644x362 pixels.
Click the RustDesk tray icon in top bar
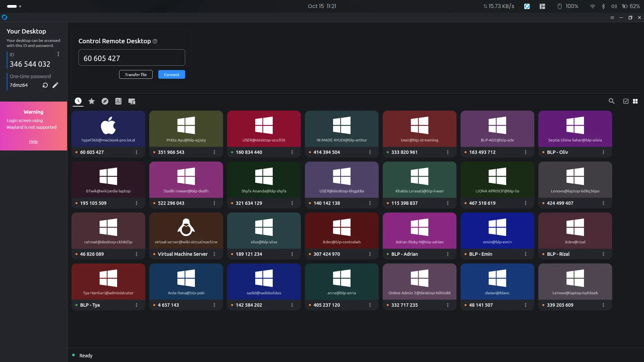click(x=527, y=6)
